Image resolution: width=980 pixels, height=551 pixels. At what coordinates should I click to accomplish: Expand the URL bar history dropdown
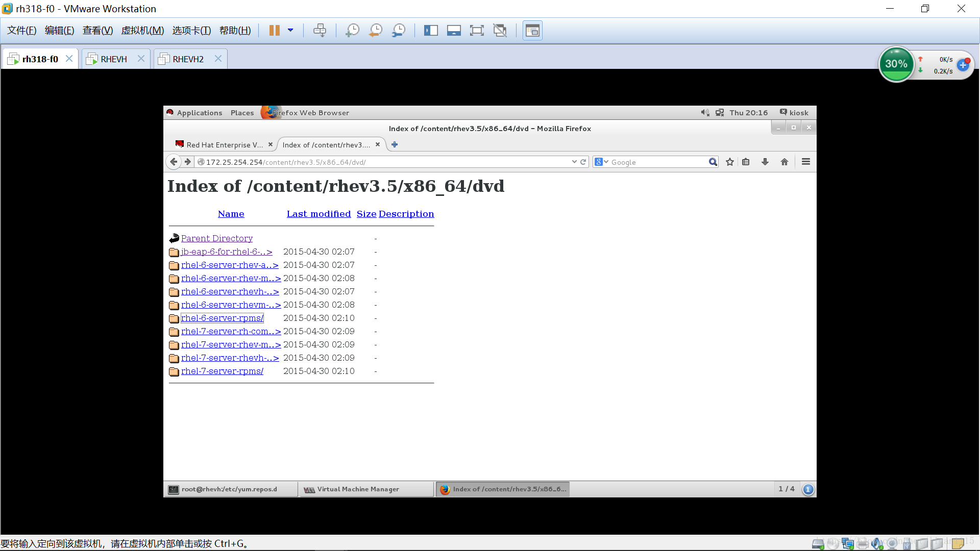pos(574,162)
